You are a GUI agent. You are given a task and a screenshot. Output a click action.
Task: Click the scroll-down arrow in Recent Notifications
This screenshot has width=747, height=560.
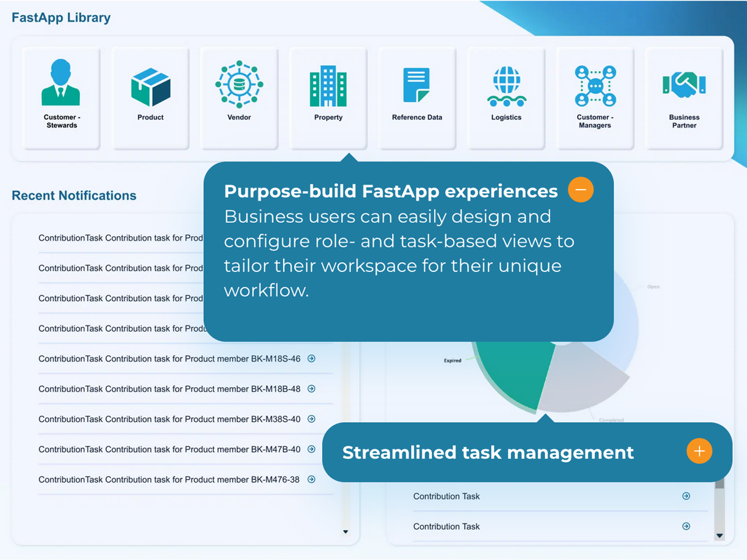(x=345, y=531)
